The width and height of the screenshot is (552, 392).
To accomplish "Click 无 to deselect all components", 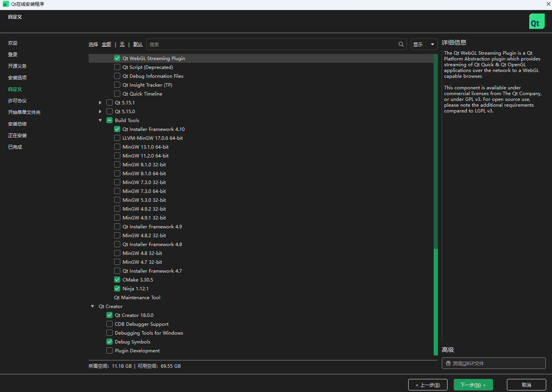I will (x=122, y=44).
